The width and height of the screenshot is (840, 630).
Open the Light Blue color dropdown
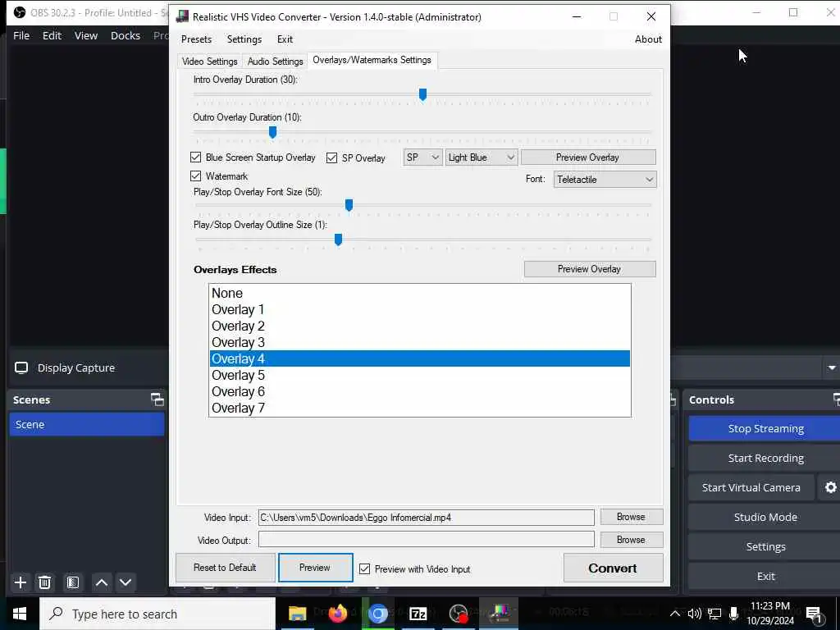click(x=482, y=157)
